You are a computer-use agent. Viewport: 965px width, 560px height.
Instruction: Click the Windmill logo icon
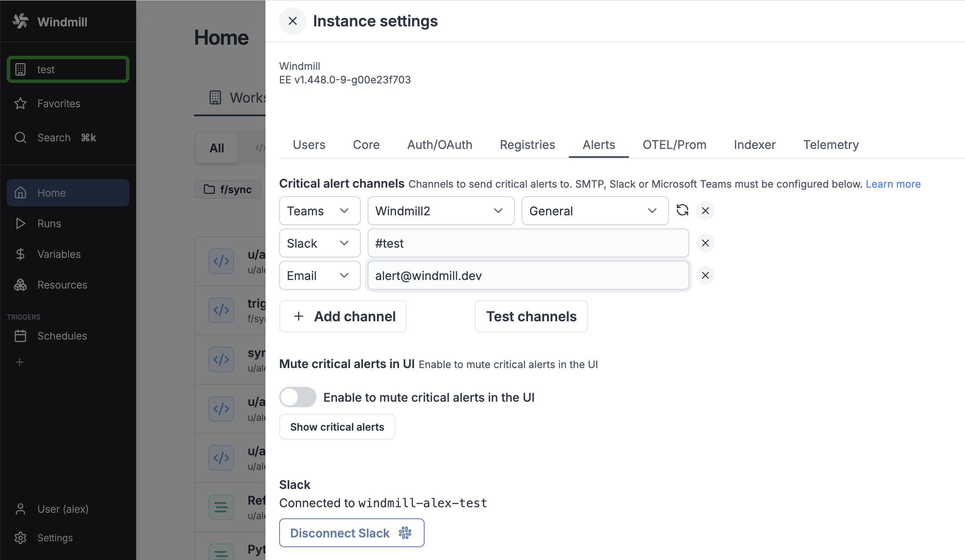20,21
